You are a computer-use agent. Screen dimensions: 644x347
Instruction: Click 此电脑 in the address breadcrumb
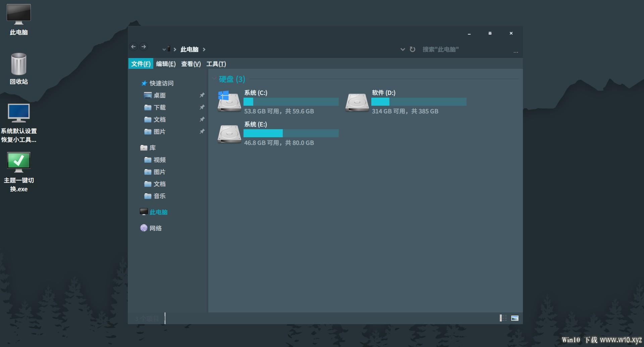point(190,49)
